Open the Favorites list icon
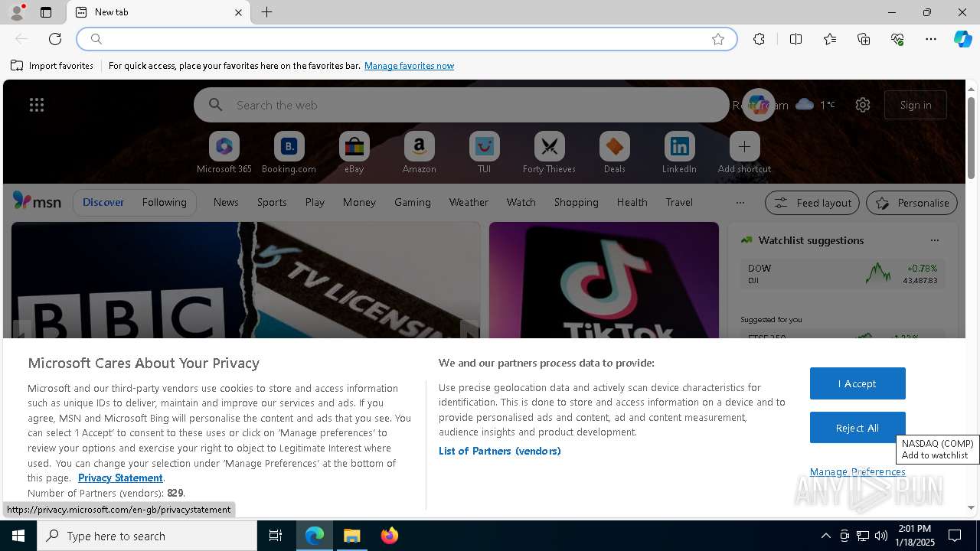The width and height of the screenshot is (980, 551). [830, 39]
